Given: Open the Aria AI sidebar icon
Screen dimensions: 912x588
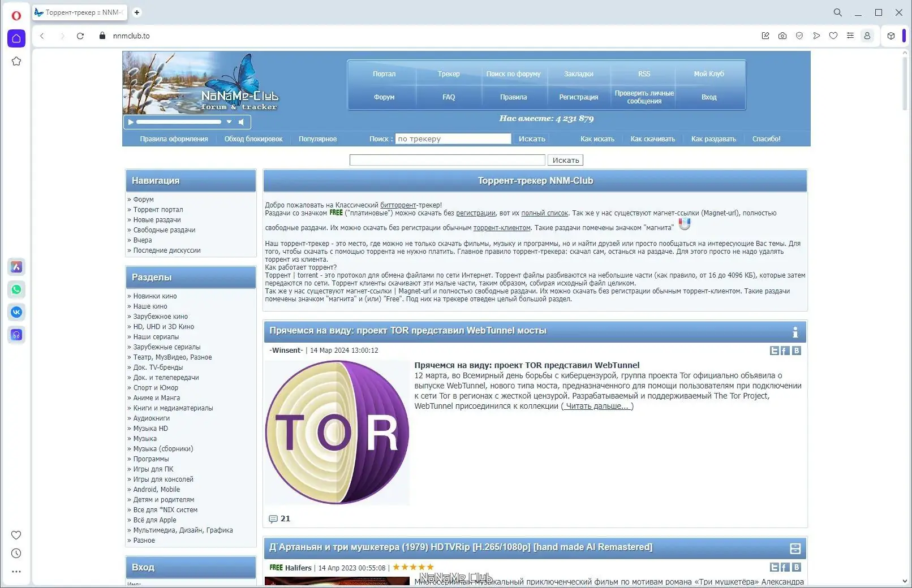Looking at the screenshot, I should click(x=16, y=267).
